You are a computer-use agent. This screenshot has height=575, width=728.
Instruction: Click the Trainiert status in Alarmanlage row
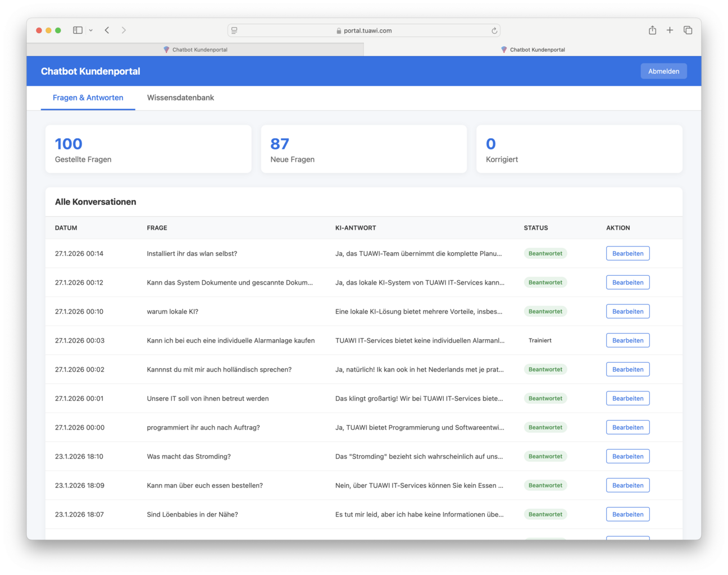coord(540,341)
